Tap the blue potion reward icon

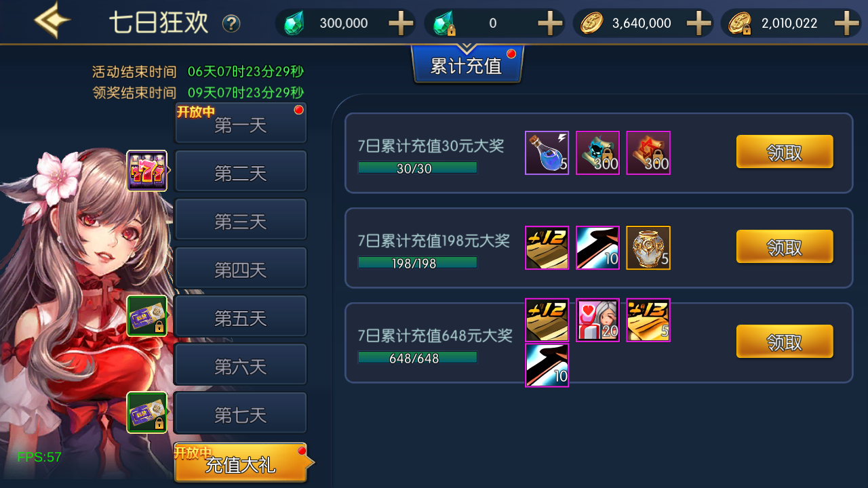547,153
